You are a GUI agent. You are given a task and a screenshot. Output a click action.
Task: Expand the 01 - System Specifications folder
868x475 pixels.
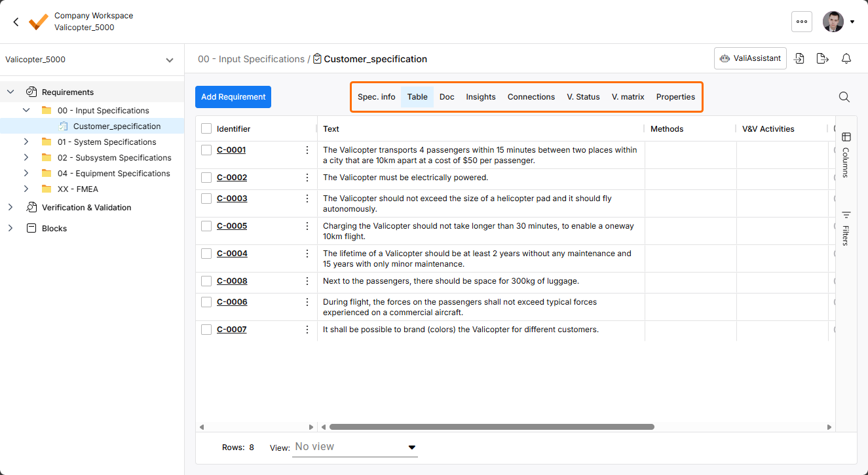pos(26,142)
